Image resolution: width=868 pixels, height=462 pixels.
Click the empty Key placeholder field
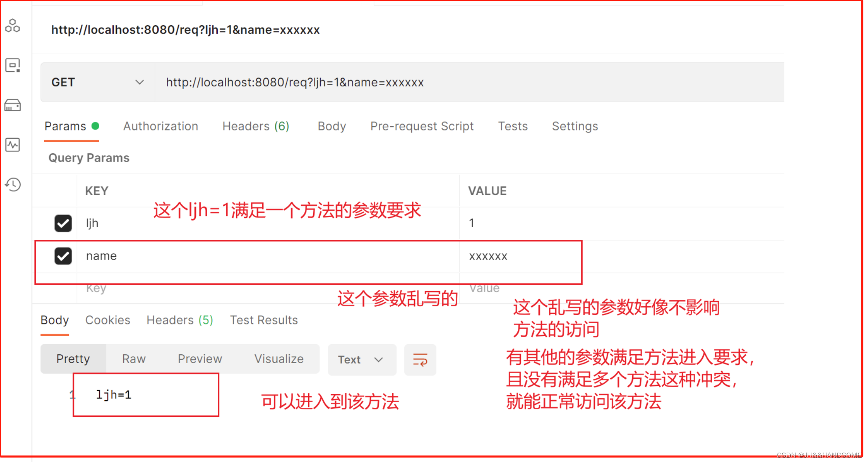268,289
